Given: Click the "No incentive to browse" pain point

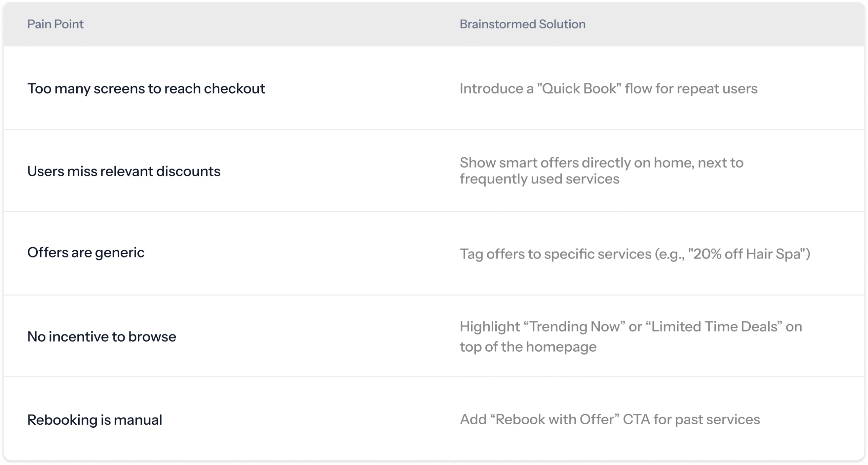Looking at the screenshot, I should 102,337.
